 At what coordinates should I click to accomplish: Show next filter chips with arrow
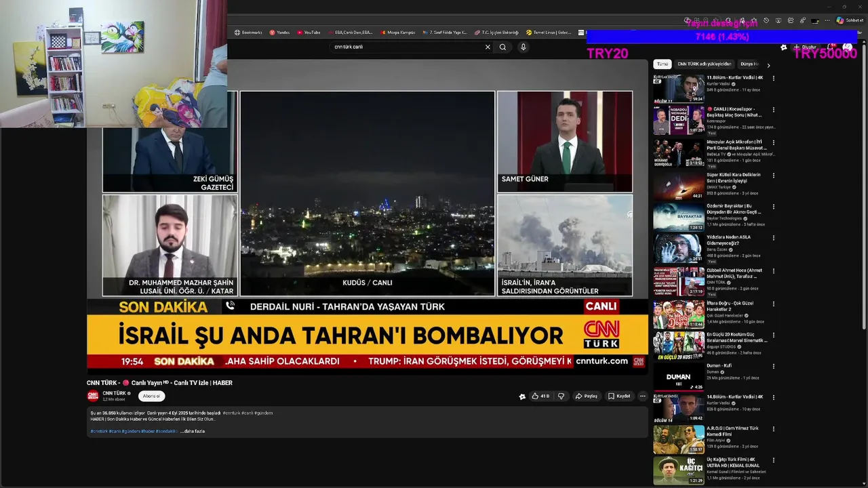[768, 65]
